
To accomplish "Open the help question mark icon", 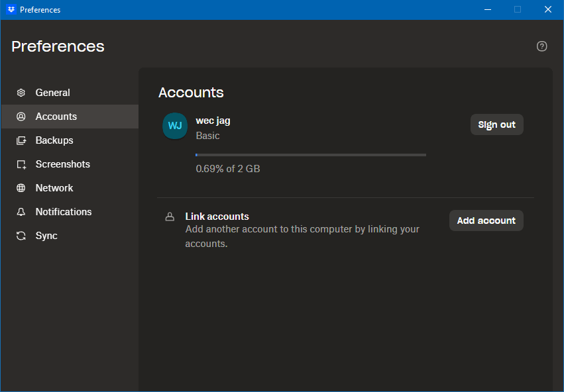I will [x=541, y=46].
